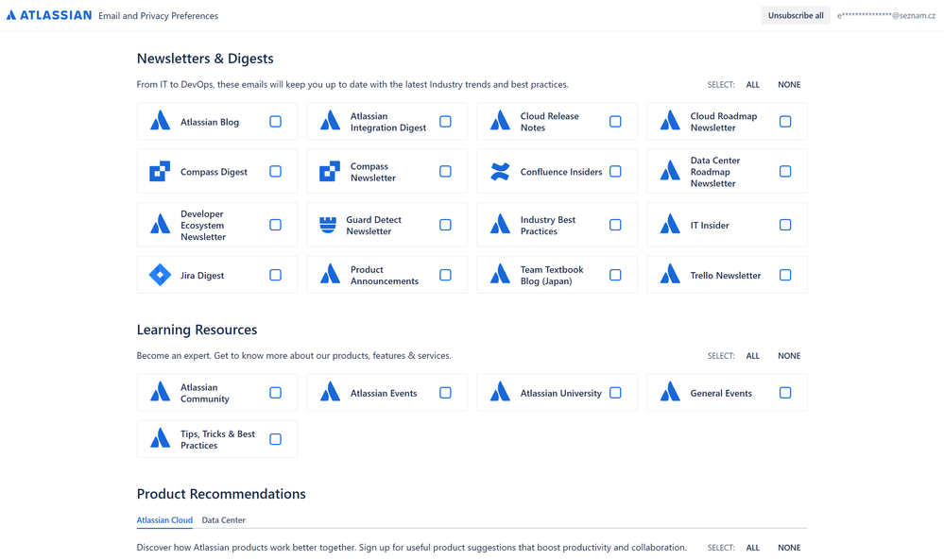This screenshot has width=944, height=560.
Task: Click the Industry Best Practices icon
Action: click(500, 225)
